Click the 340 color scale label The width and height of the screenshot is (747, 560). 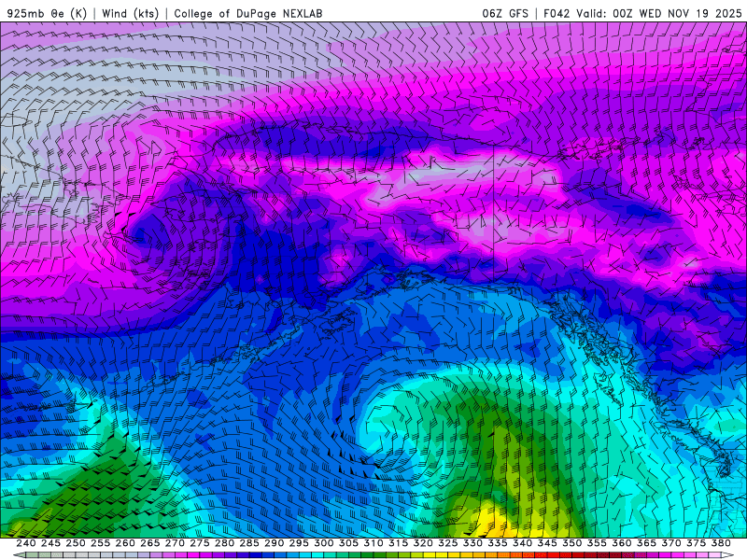[522, 543]
